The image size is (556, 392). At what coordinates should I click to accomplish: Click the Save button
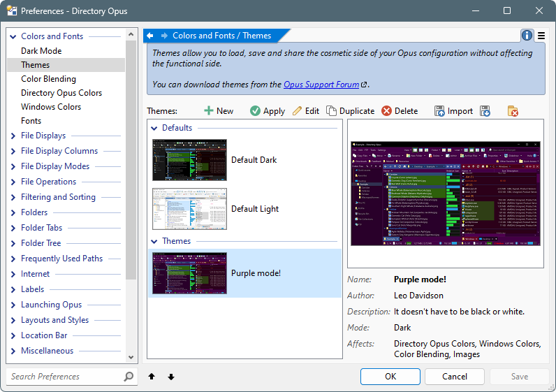click(x=520, y=377)
